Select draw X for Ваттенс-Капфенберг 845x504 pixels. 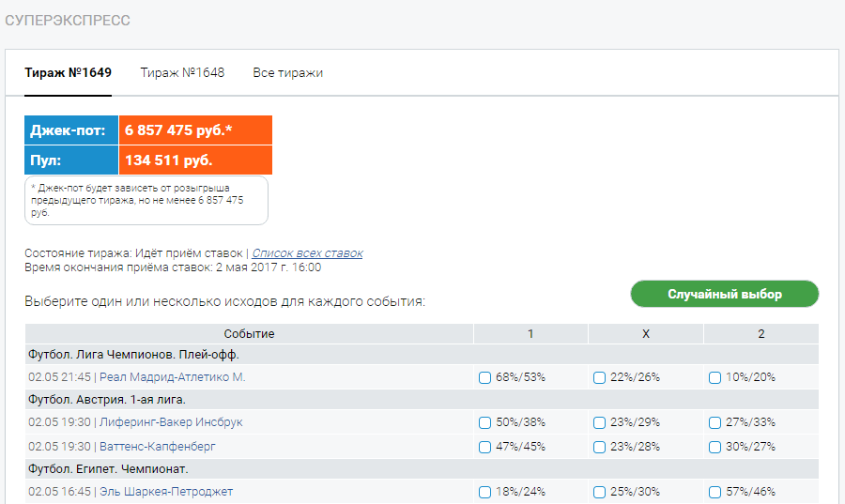pyautogui.click(x=599, y=447)
